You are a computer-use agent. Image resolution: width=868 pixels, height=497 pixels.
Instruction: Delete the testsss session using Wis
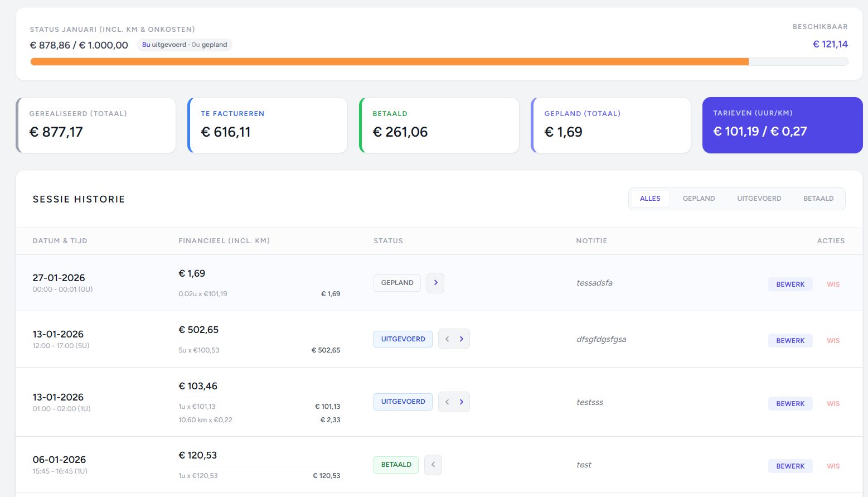coord(833,404)
